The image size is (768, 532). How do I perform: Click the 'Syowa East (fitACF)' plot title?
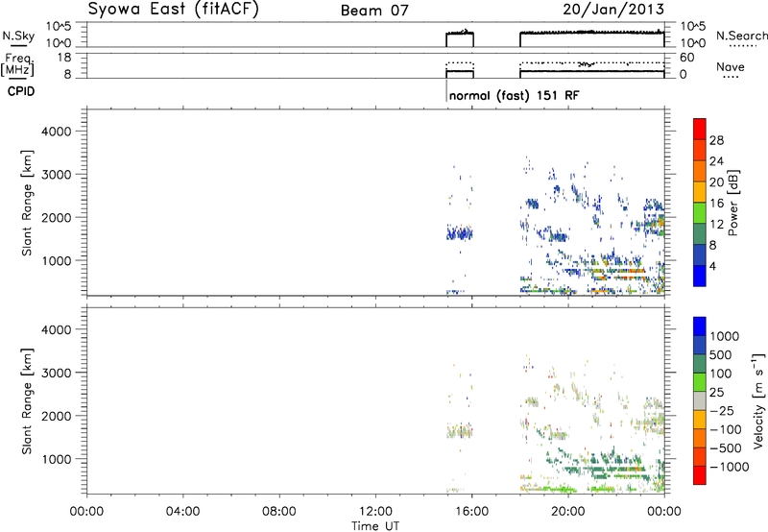tap(173, 10)
